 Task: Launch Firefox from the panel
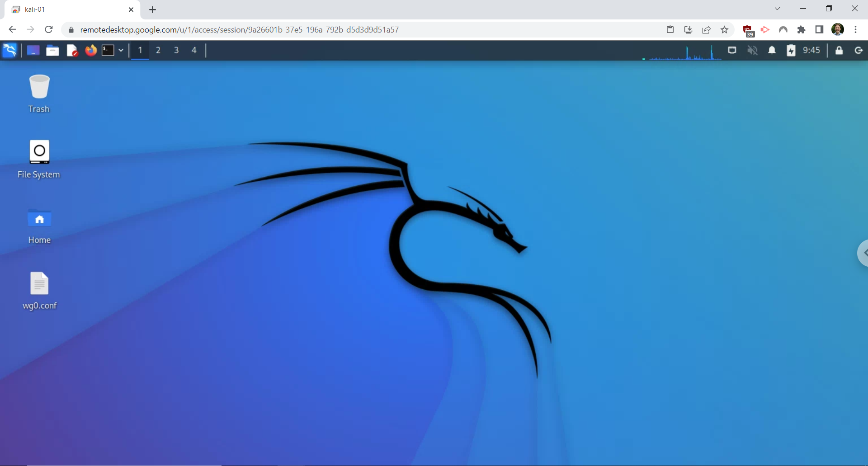(x=91, y=50)
